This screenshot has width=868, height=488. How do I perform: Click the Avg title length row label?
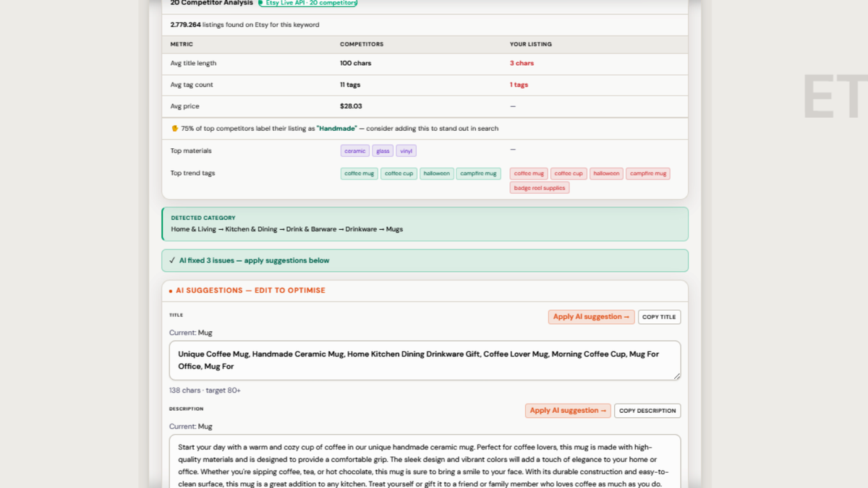193,64
